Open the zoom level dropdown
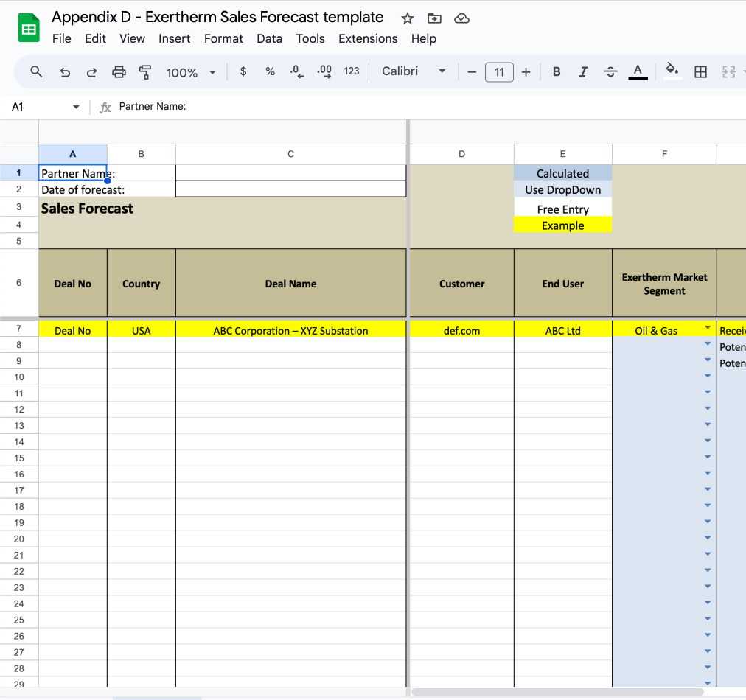746x700 pixels. 191,72
